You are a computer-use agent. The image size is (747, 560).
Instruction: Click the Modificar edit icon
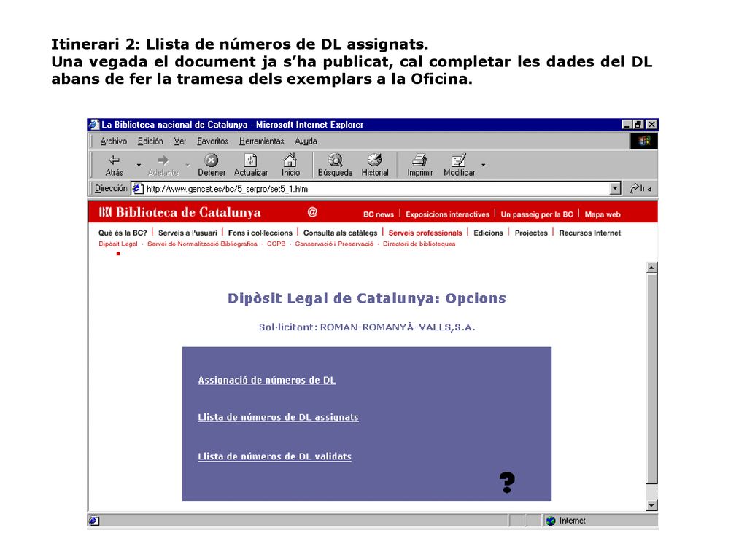(459, 160)
